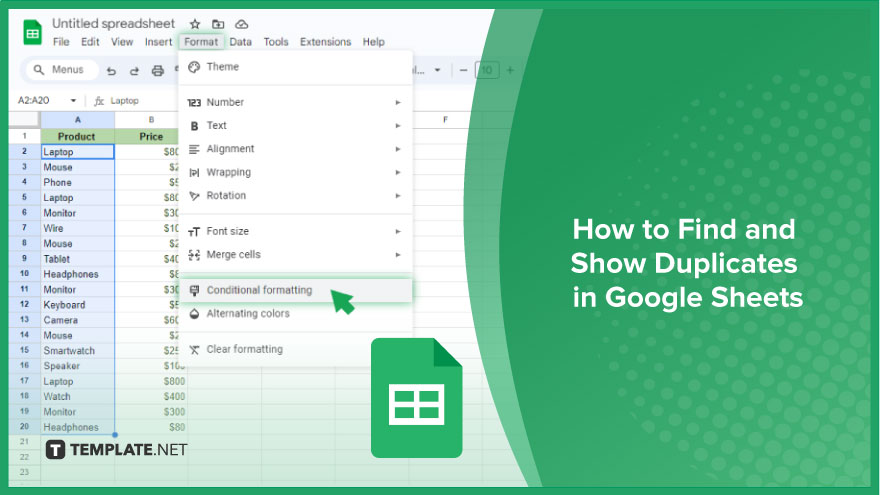Screen dimensions: 880x495
Task: Select the Product header cell
Action: pos(77,136)
